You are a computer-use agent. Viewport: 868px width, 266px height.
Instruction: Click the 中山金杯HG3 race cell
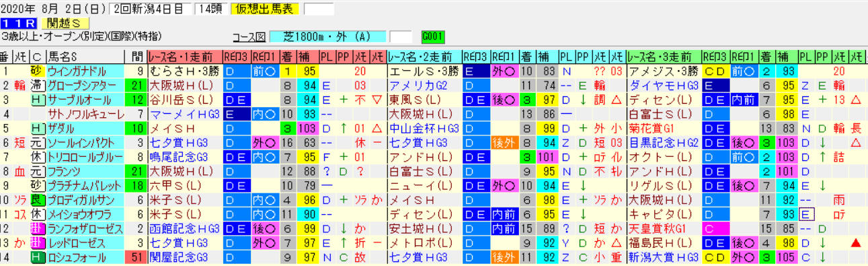click(425, 128)
